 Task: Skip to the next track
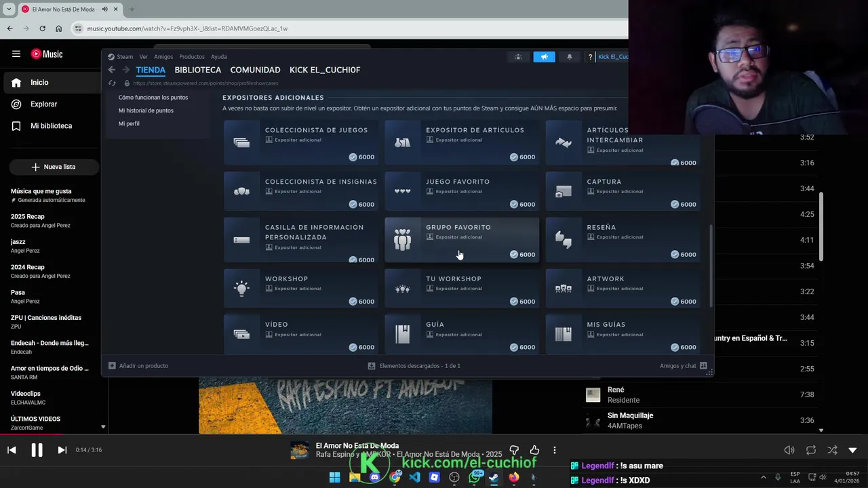62,450
